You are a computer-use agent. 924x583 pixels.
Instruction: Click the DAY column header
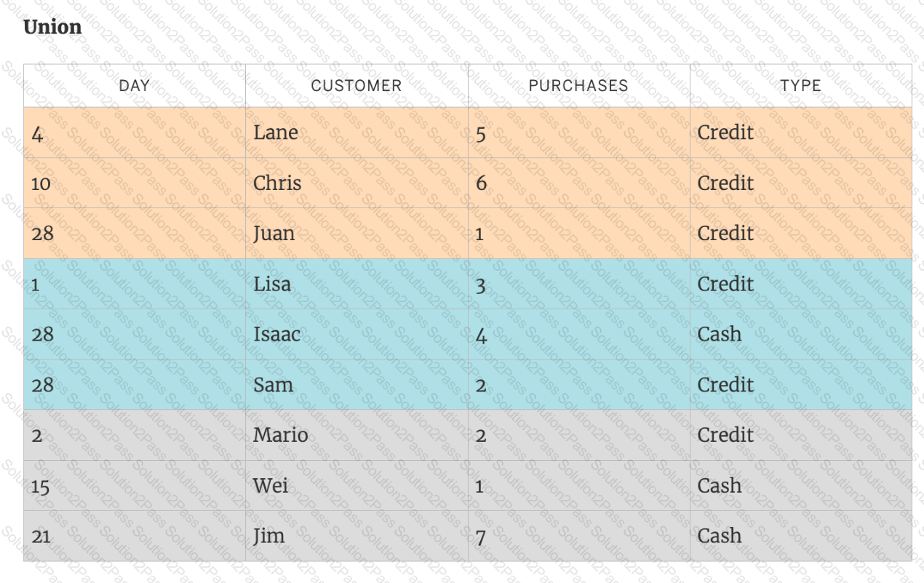135,86
